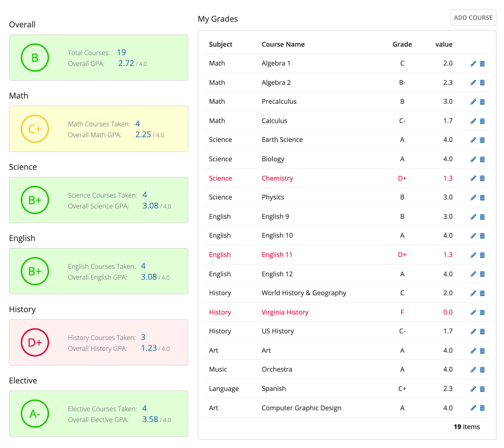Delete the Orchestra course entry
Viewport: 504px width, 448px height.
coord(482,369)
